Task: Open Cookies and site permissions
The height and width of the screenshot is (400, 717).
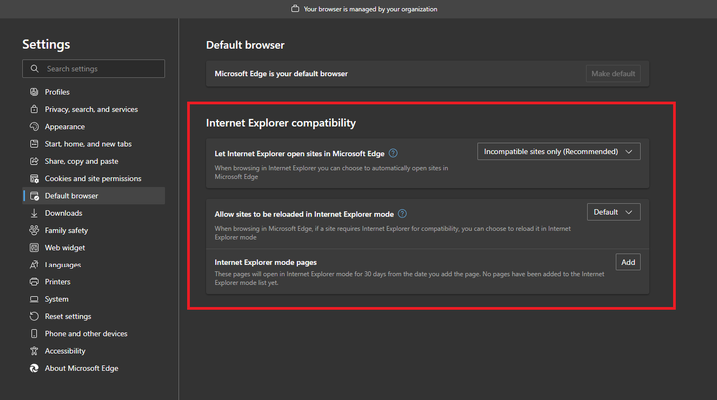Action: point(94,179)
